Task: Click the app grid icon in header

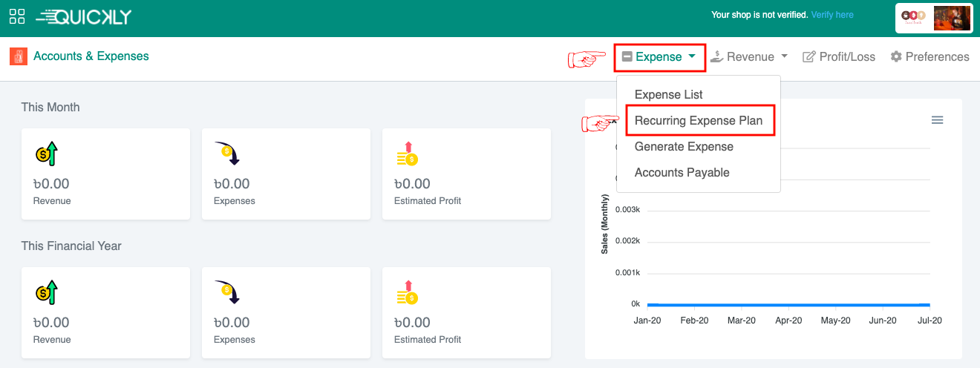Action: pyautogui.click(x=17, y=16)
